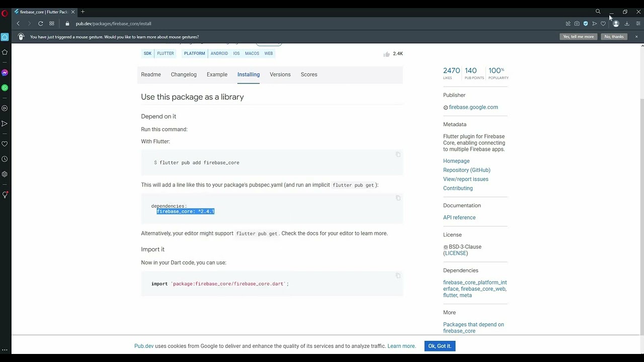Click the IOS platform tag
This screenshot has width=644, height=362.
click(236, 53)
